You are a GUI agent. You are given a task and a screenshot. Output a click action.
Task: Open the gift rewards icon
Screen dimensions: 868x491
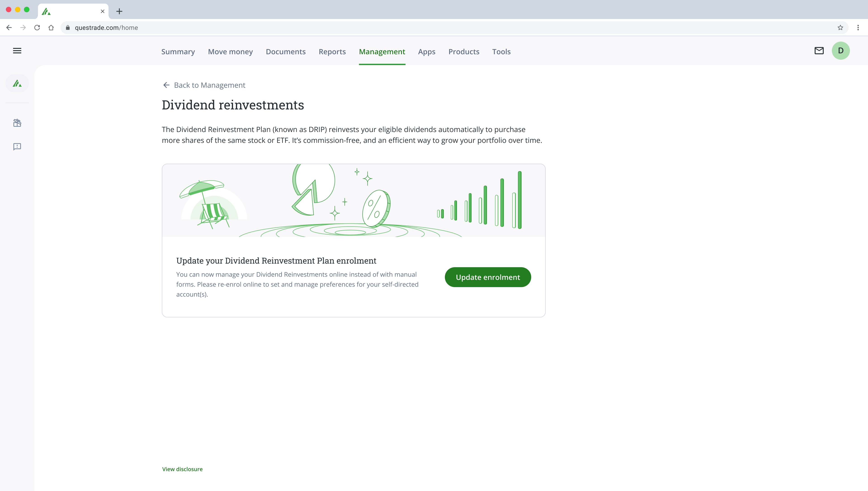pos(17,123)
